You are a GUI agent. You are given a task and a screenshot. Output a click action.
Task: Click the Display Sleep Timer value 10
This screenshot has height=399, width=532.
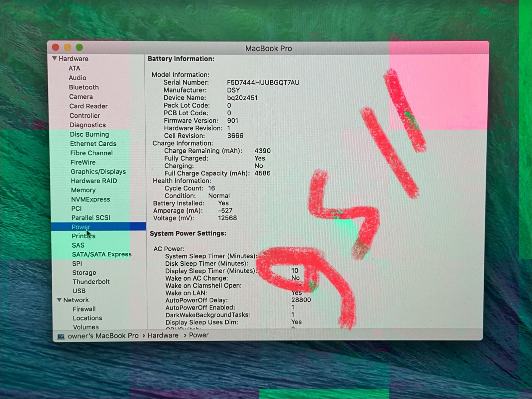point(295,271)
